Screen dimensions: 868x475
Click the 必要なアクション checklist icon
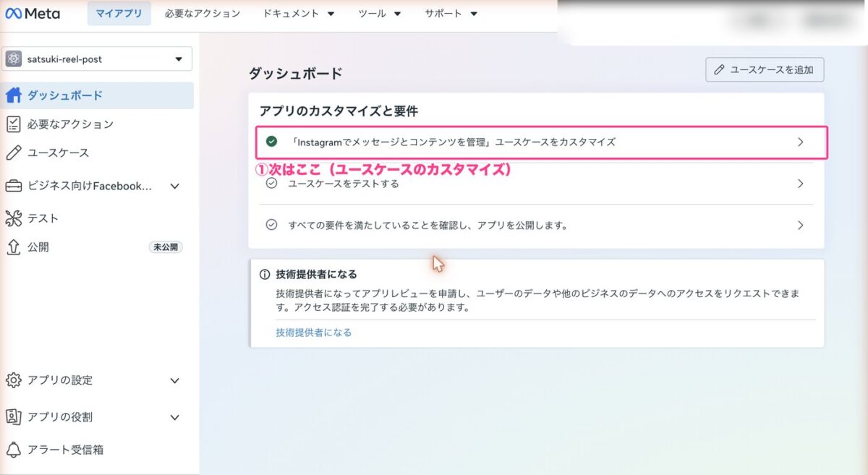pos(13,124)
